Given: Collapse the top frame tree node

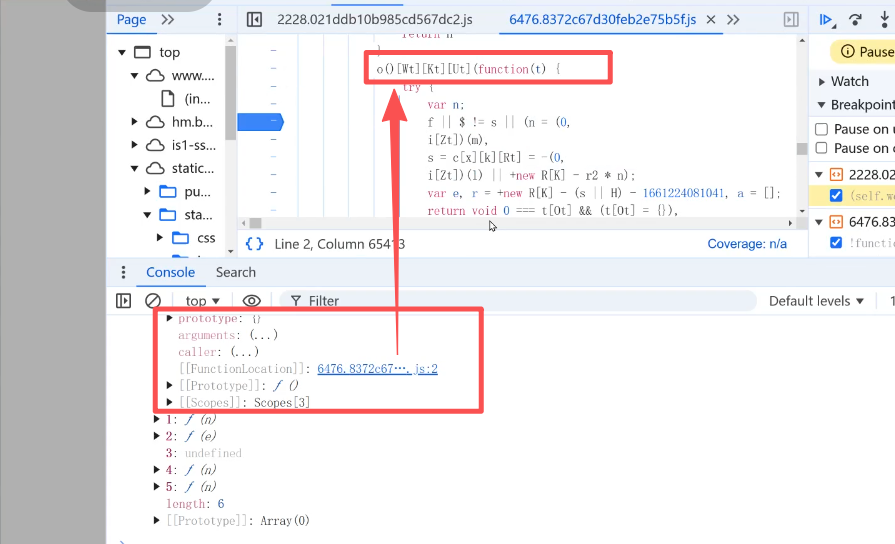Looking at the screenshot, I should [122, 53].
